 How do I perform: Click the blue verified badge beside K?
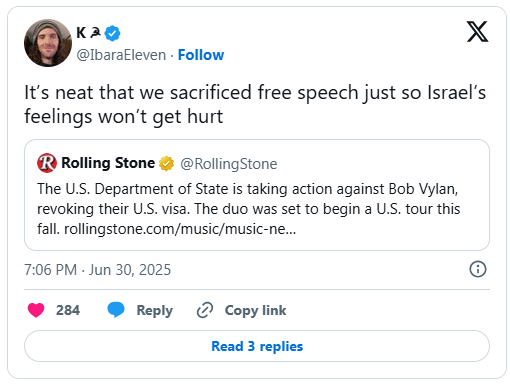pos(113,33)
